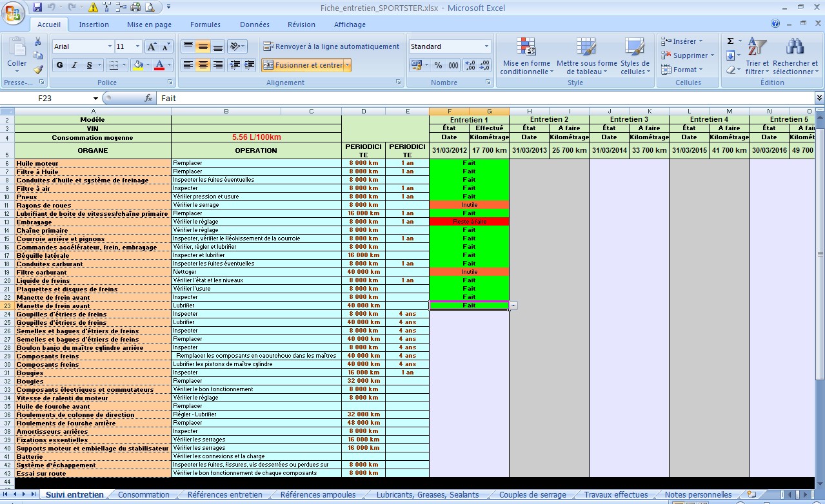The image size is (825, 504).
Task: Open the Formules ribbon tab
Action: (205, 24)
